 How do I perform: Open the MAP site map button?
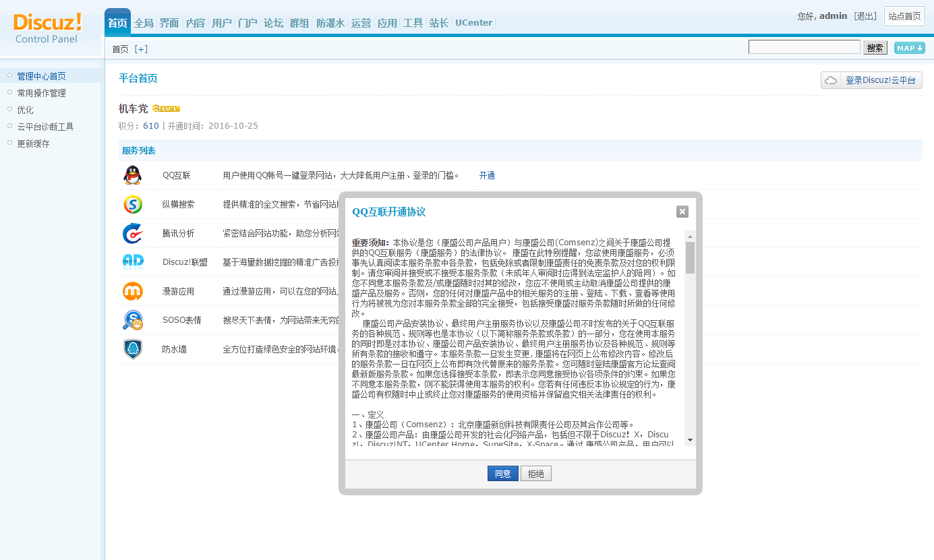(x=909, y=48)
